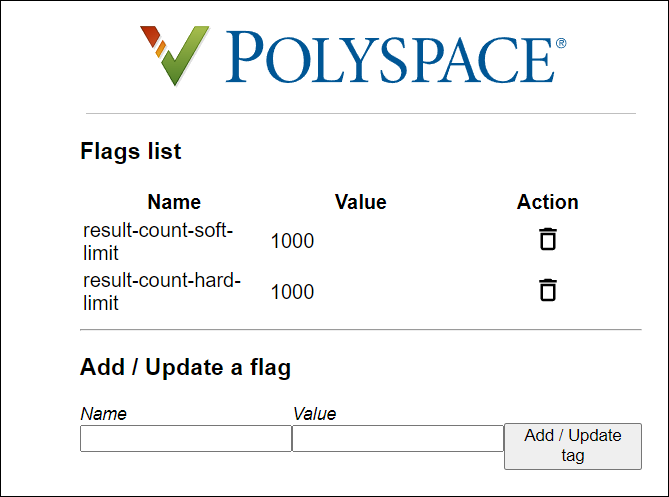Screen dimensions: 669x497
Task: Focus the flag Name input field
Action: point(185,439)
